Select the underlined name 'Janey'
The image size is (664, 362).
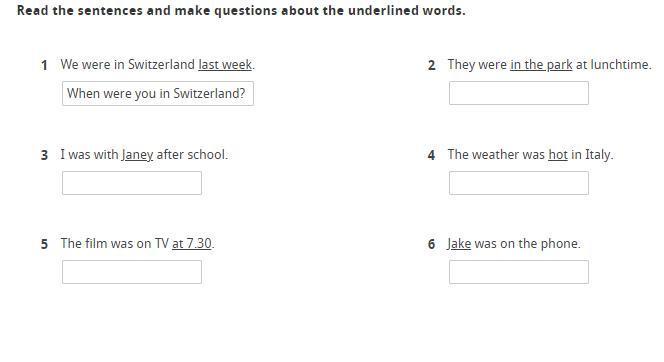137,155
